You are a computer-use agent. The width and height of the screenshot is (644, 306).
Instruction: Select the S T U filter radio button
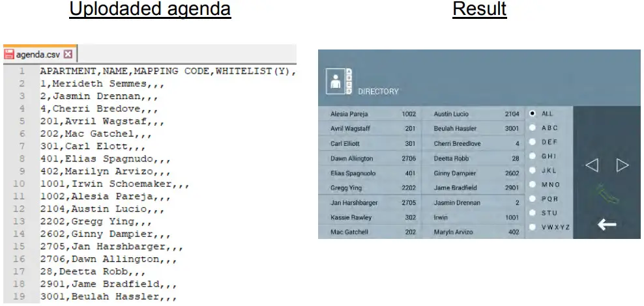coord(533,213)
